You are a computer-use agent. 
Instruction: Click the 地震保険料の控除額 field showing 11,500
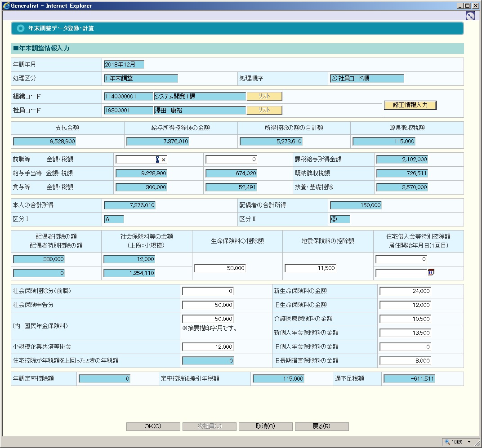pyautogui.click(x=310, y=268)
